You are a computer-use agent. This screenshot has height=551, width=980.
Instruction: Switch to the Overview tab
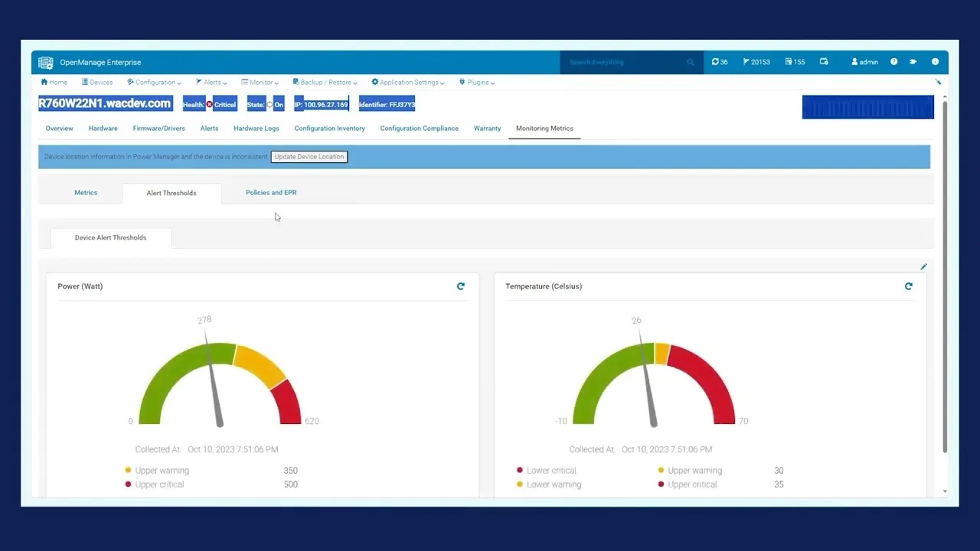coord(60,129)
